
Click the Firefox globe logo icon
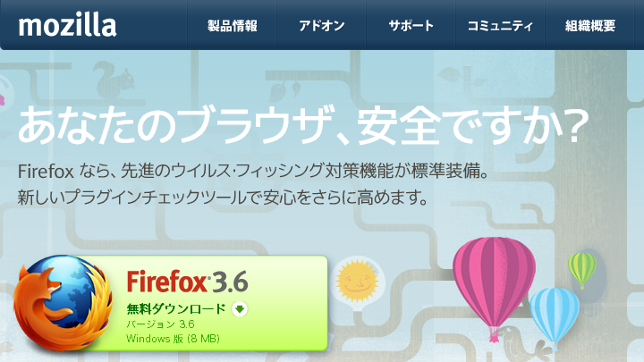coord(63,303)
